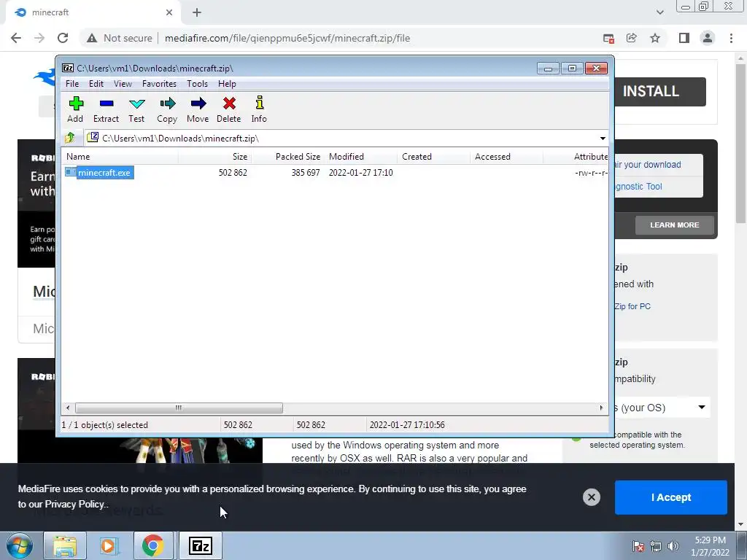This screenshot has height=560, width=747.
Task: Click the Diagnostic Tool link
Action: pyautogui.click(x=638, y=187)
